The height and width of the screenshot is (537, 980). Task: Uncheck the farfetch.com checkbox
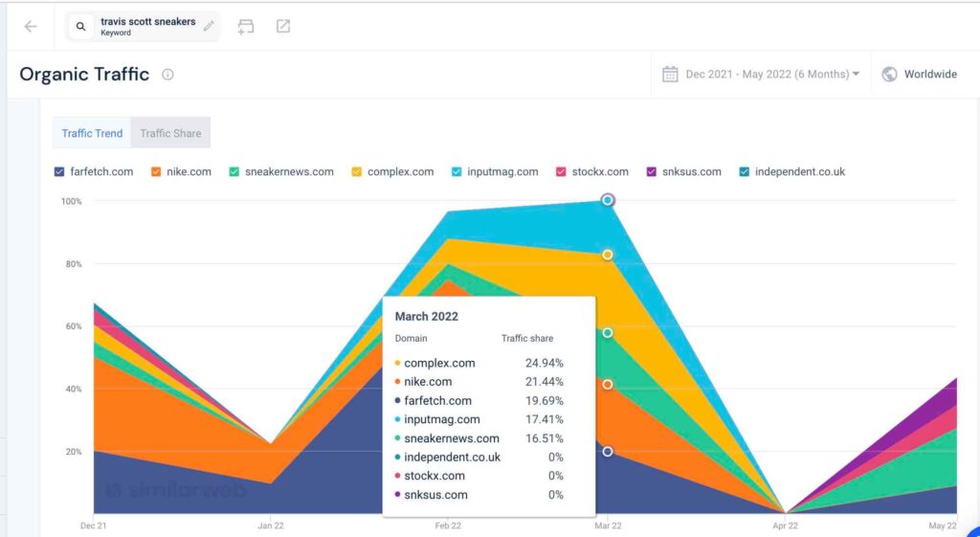tap(59, 172)
